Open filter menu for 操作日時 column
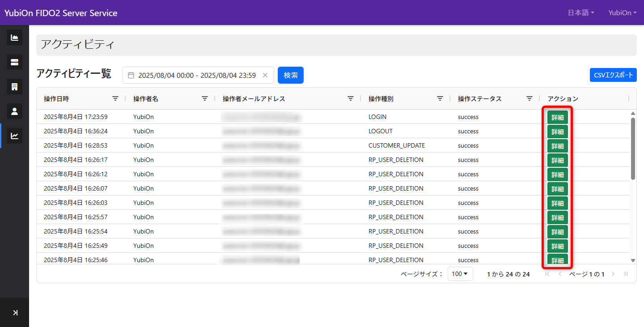Viewport: 644px width, 327px height. [115, 98]
